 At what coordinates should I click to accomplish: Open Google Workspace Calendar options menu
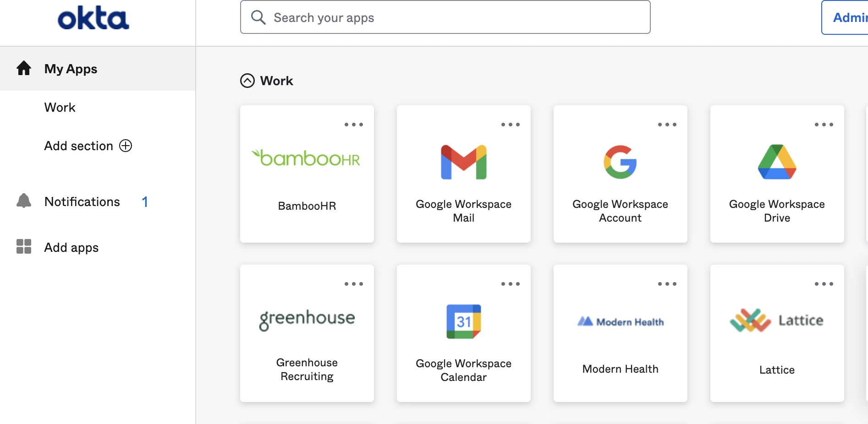pos(511,284)
